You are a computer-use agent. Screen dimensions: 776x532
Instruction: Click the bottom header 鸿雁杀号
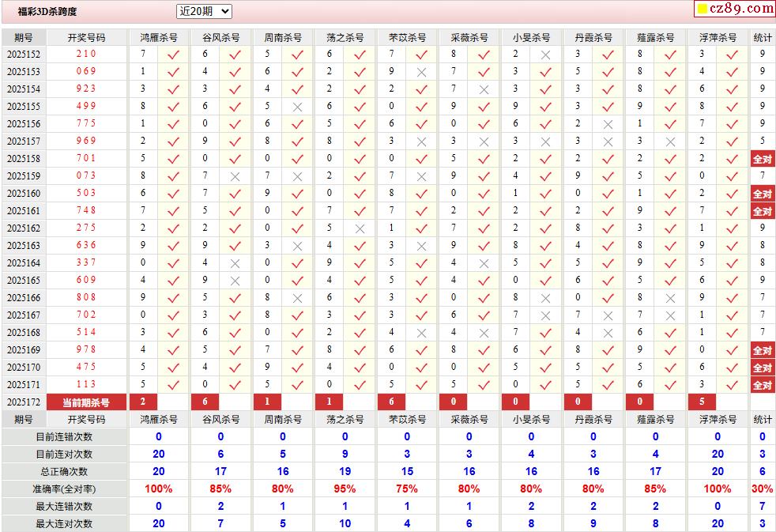click(x=158, y=420)
